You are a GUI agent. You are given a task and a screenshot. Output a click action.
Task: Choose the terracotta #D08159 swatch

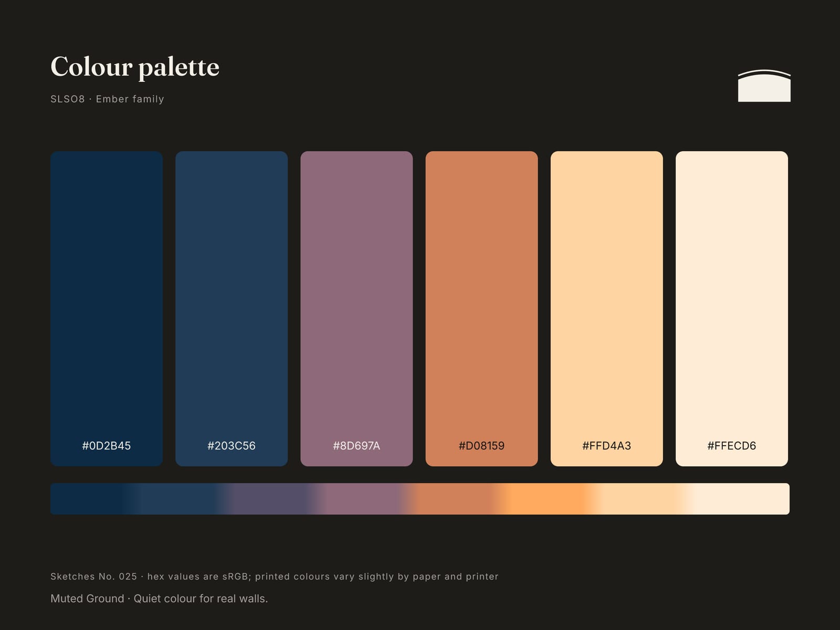pos(481,309)
